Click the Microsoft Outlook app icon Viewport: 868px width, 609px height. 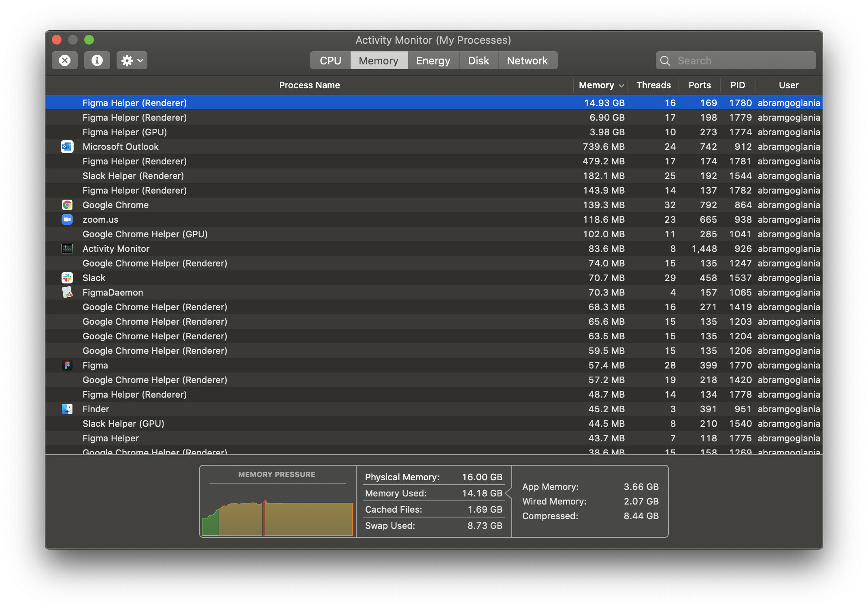pos(67,147)
